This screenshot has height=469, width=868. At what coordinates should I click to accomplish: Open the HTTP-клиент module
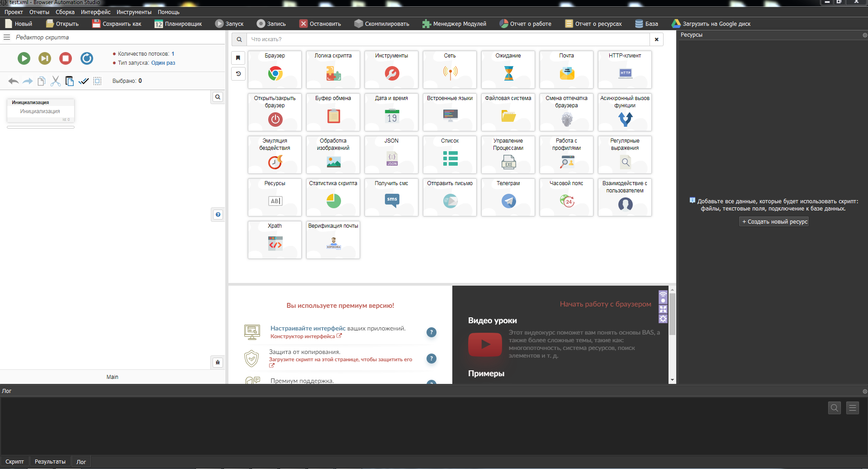[625, 70]
